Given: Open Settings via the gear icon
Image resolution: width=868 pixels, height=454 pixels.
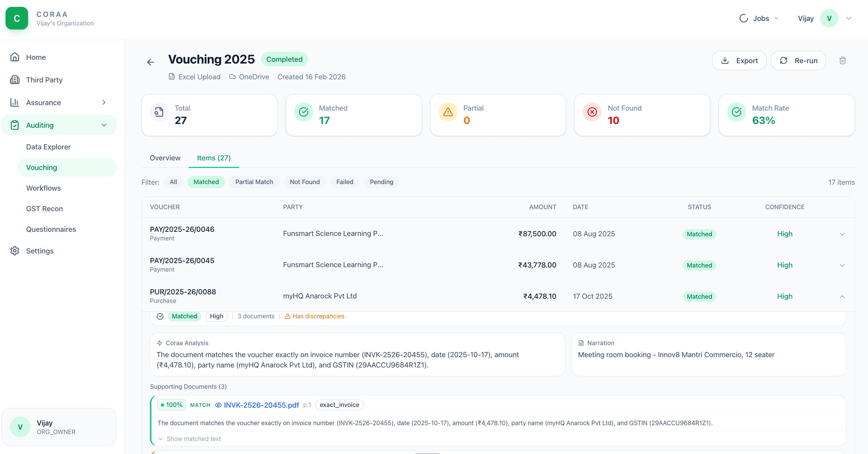Looking at the screenshot, I should point(15,251).
